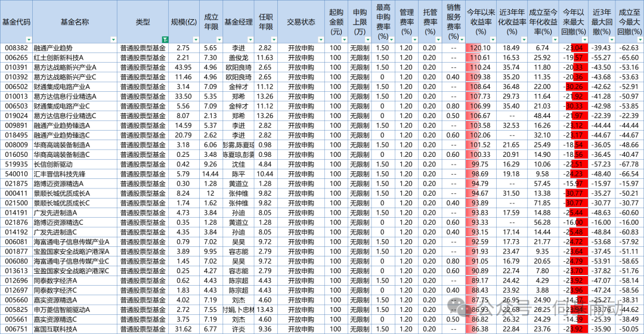Select the fund name 景顺长城优质成长C
The width and height of the screenshot is (644, 334).
click(61, 203)
